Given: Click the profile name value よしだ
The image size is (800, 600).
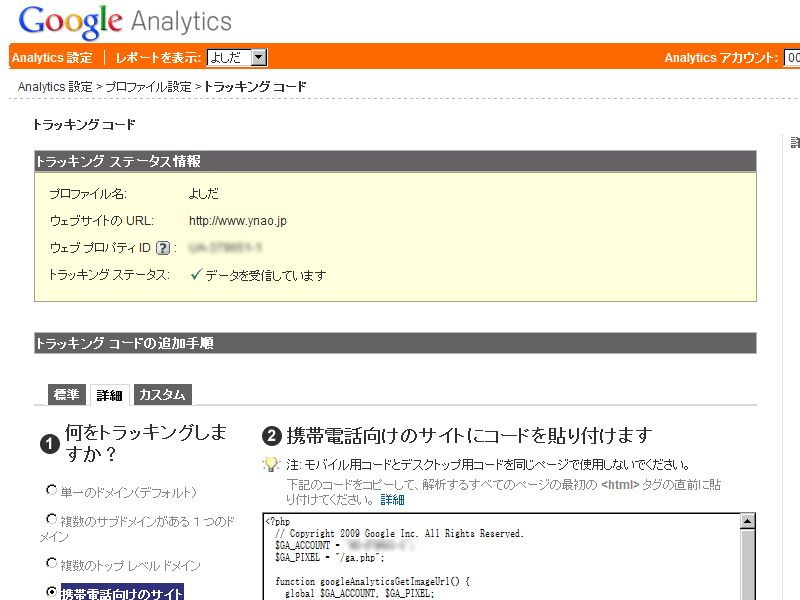Looking at the screenshot, I should click(x=204, y=194).
